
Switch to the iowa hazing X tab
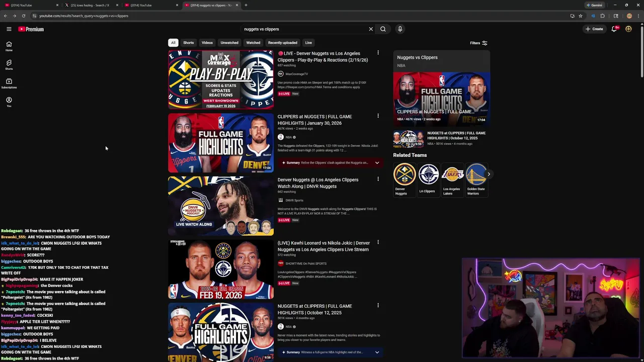[x=90, y=5]
